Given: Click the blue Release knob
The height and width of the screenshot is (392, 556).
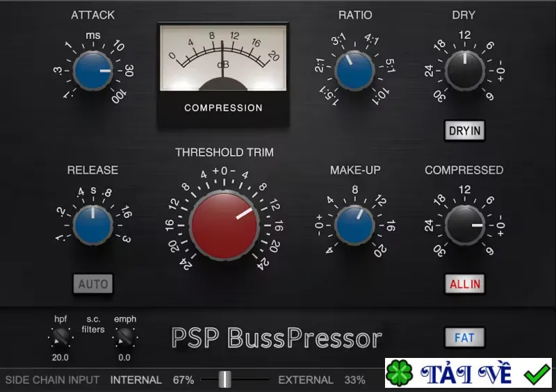Looking at the screenshot, I should tap(93, 225).
